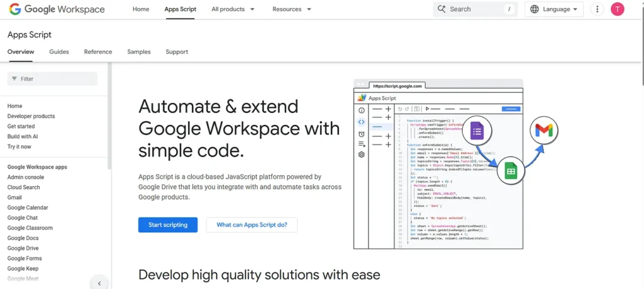644x289 pixels.
Task: Open the Language dropdown
Action: click(x=554, y=9)
